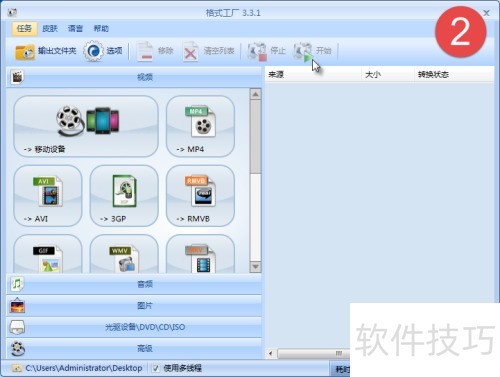The width and height of the screenshot is (500, 377).
Task: Click the 来源 source column header
Action: (x=313, y=75)
